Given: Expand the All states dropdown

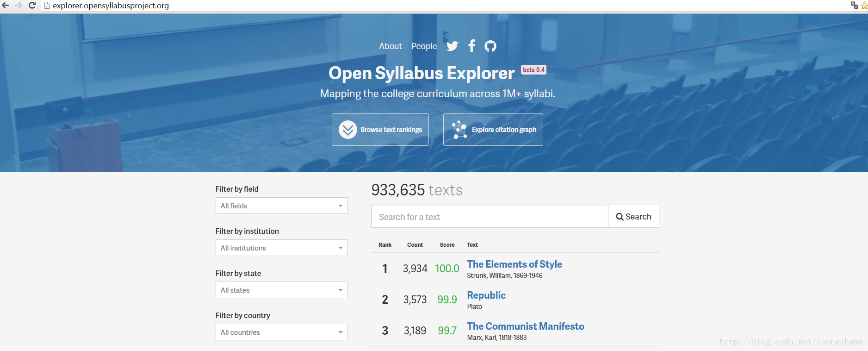Looking at the screenshot, I should [281, 290].
